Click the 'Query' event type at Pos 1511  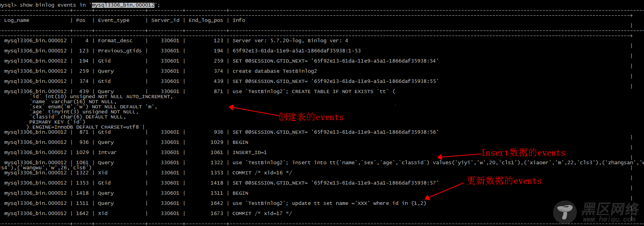106,203
